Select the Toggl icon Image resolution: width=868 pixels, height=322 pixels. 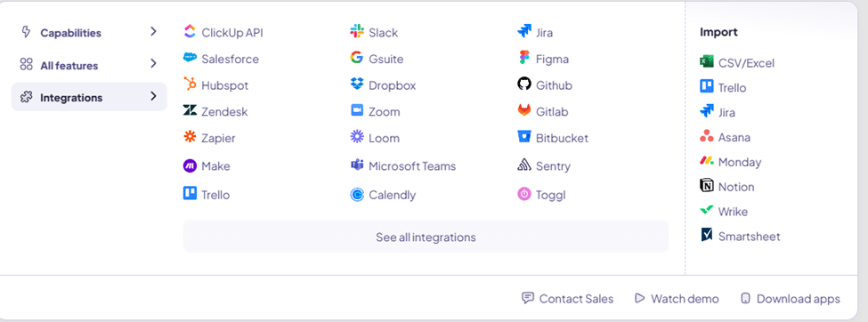click(x=524, y=194)
